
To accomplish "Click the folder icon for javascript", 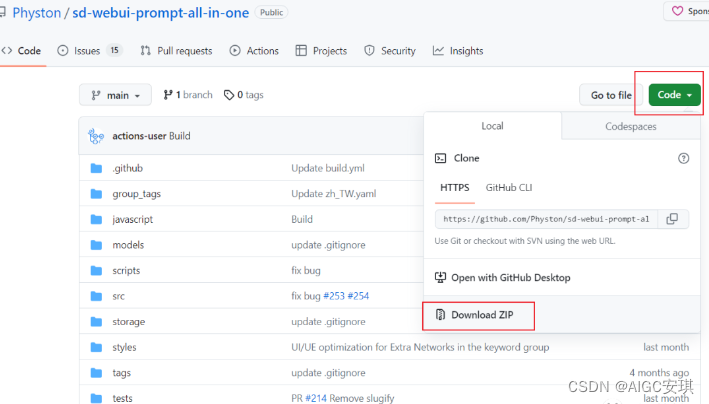I will 97,219.
